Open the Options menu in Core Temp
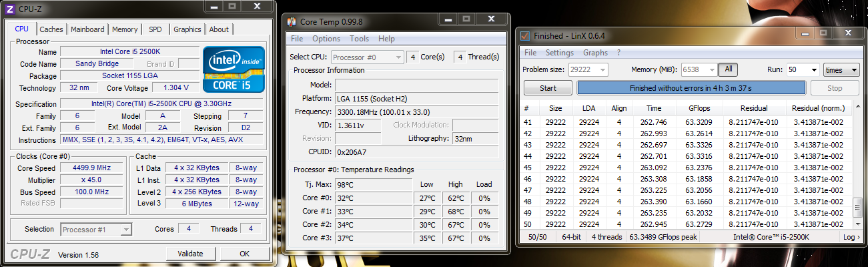The width and height of the screenshot is (868, 267). point(326,39)
